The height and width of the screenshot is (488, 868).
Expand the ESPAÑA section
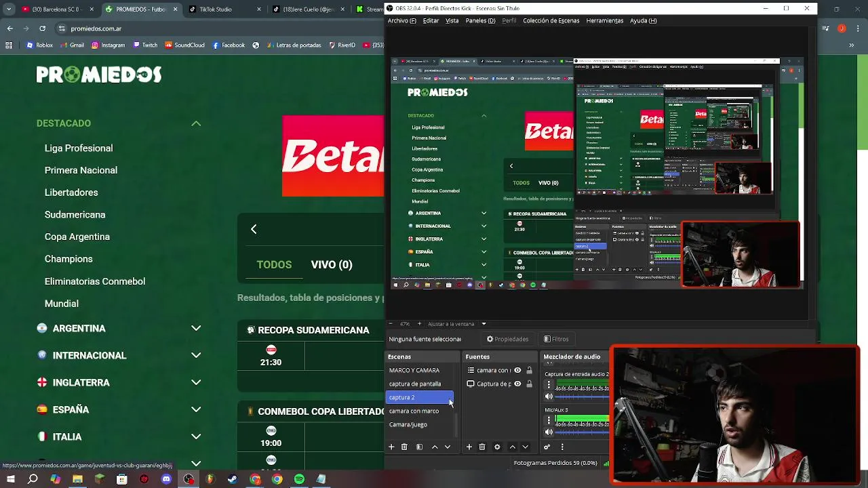(196, 409)
